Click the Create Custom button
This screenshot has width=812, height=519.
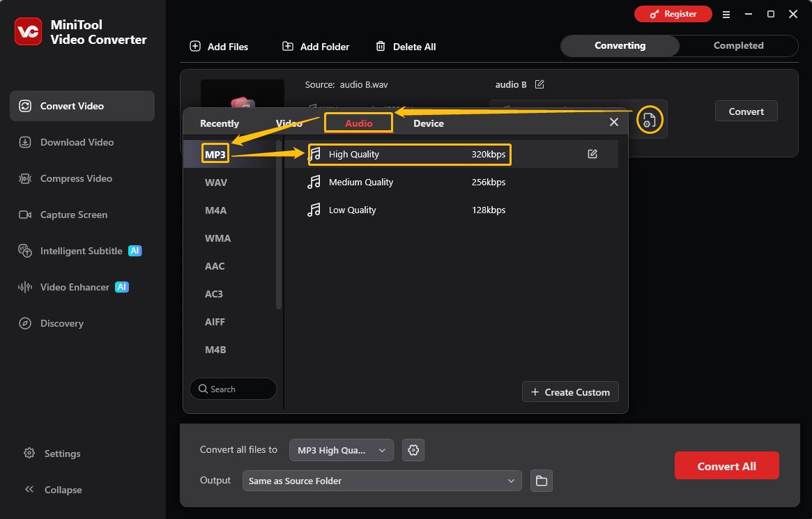click(570, 392)
